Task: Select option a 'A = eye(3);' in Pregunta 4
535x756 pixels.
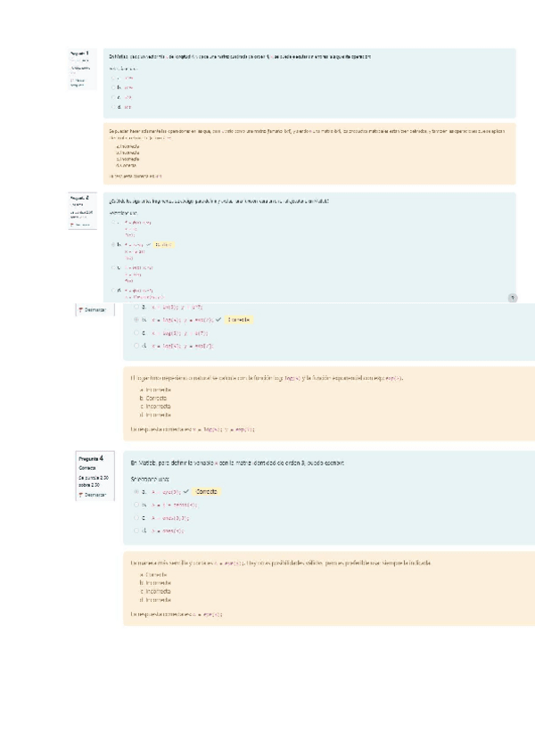Action: (136, 491)
